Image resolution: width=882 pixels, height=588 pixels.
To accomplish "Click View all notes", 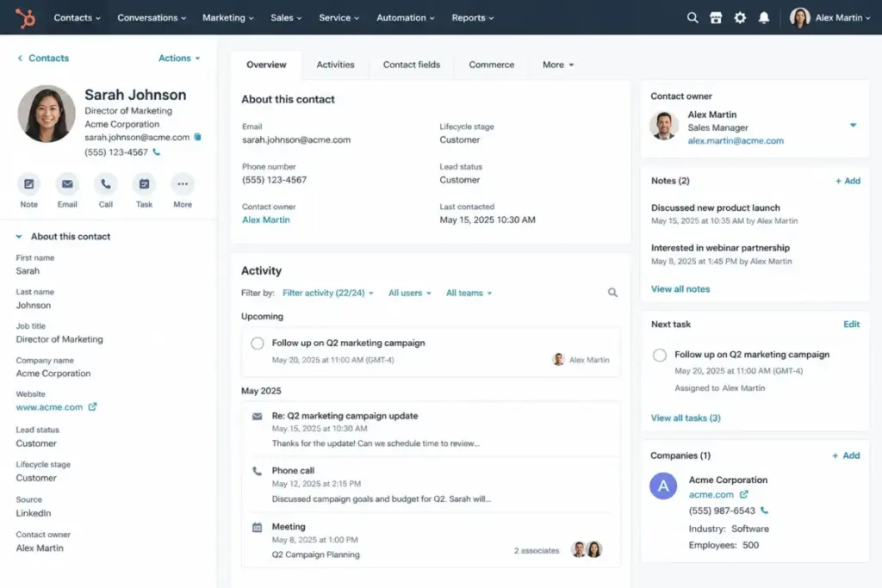I will click(x=680, y=289).
